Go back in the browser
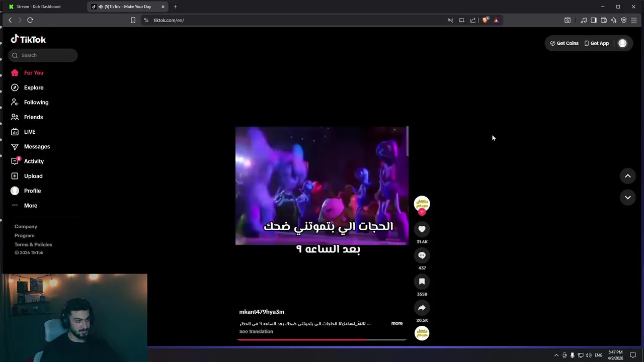The image size is (644, 362). pyautogui.click(x=10, y=20)
